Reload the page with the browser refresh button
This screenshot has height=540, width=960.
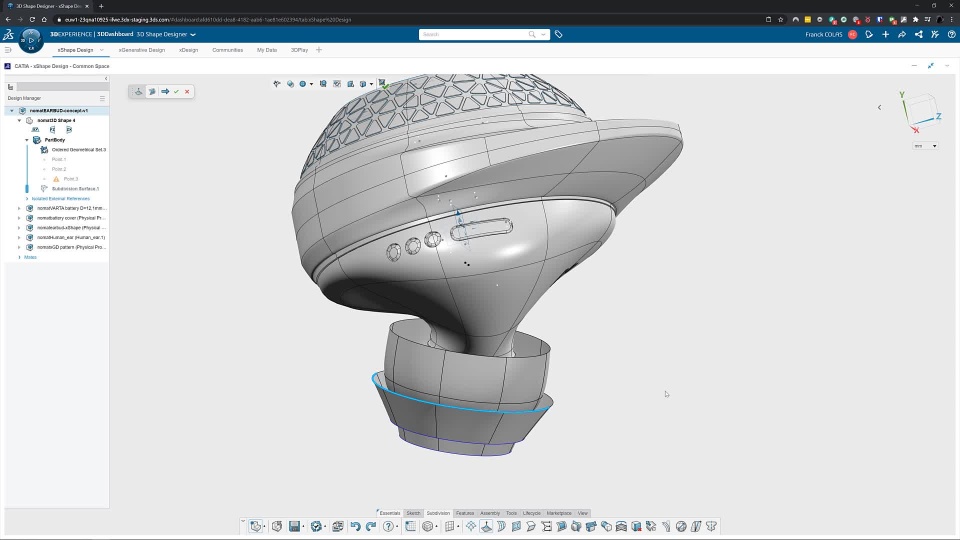32,20
